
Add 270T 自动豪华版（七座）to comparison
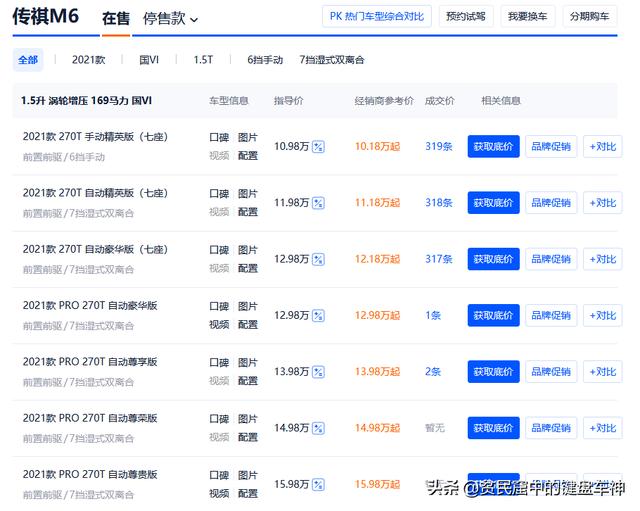(603, 259)
